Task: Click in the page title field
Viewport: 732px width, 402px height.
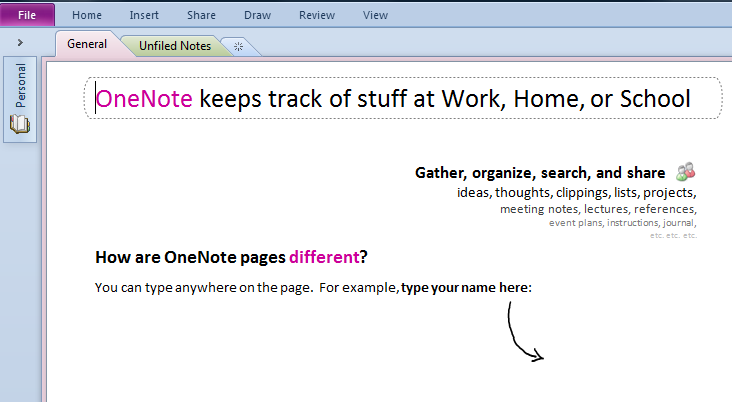Action: pyautogui.click(x=403, y=98)
